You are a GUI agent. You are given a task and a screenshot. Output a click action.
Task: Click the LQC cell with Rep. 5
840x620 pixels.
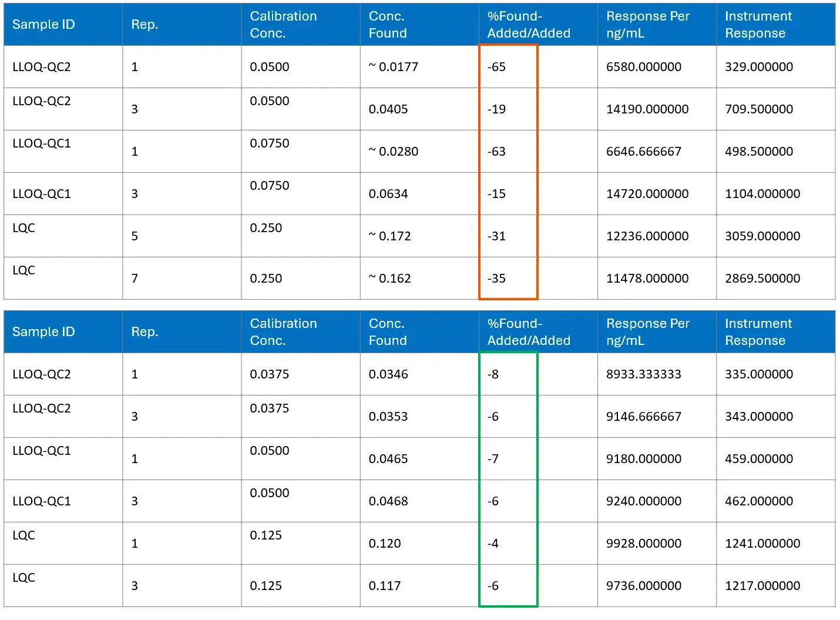click(x=23, y=228)
